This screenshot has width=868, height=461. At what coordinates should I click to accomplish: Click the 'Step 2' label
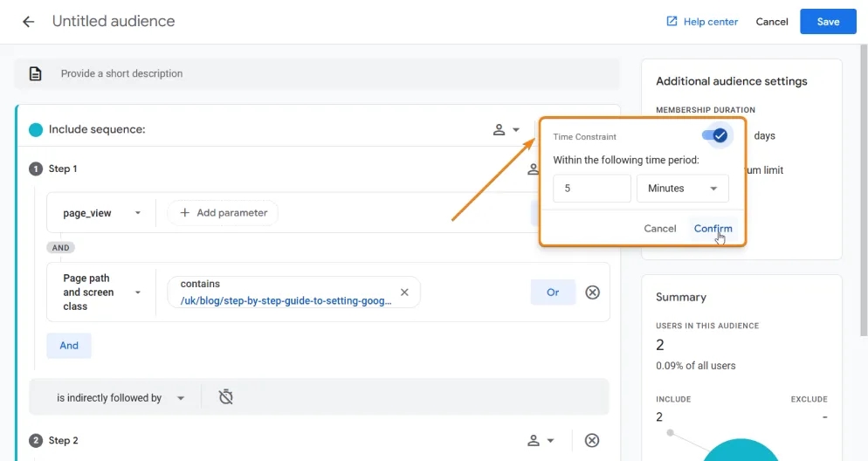tap(63, 441)
